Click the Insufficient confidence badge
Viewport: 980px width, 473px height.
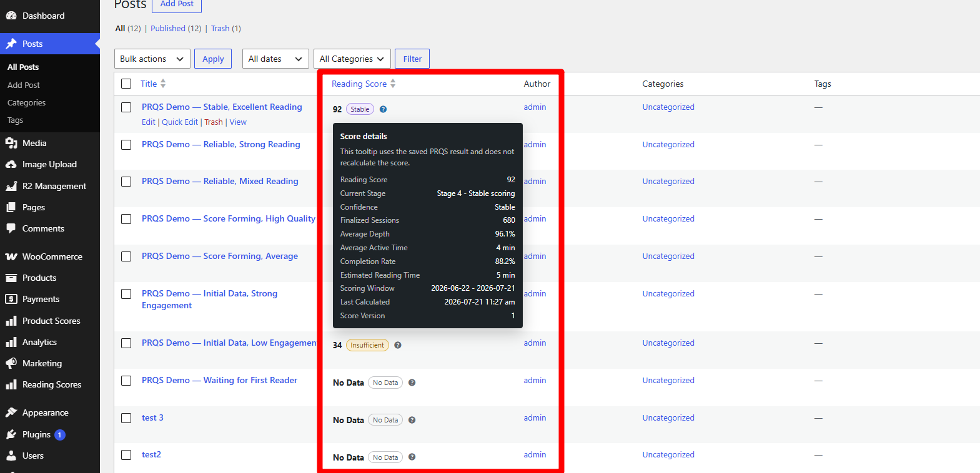click(x=367, y=345)
